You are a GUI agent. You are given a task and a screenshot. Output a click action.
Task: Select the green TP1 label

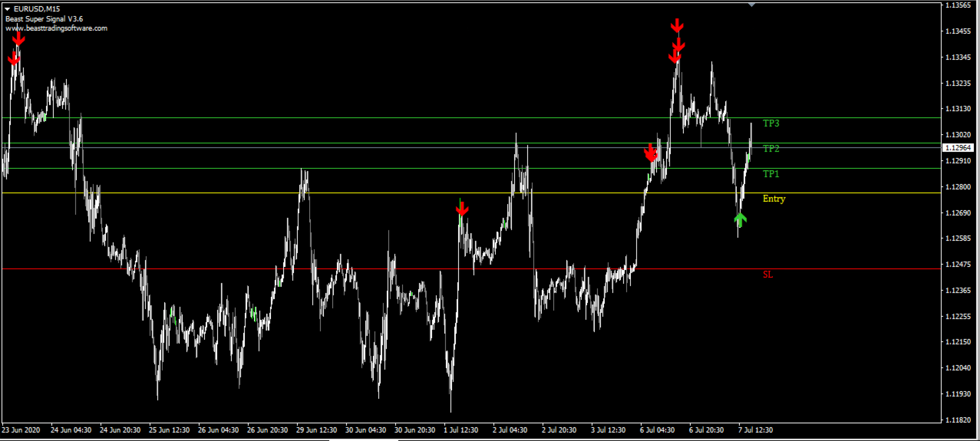click(x=770, y=174)
